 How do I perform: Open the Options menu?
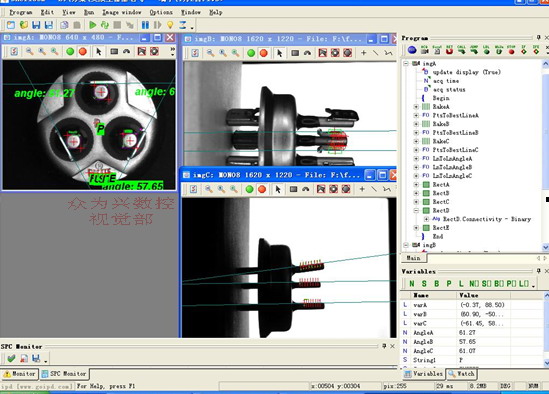(161, 12)
